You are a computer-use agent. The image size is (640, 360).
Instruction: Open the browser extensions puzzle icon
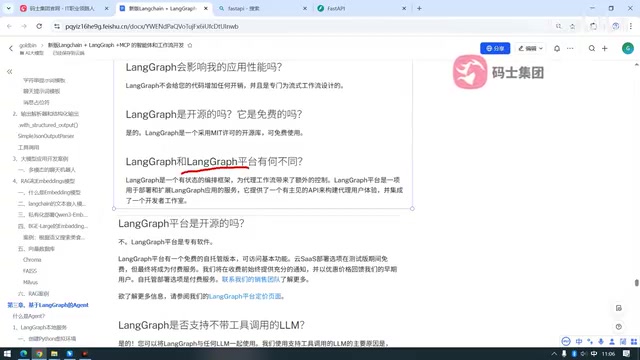(x=593, y=26)
